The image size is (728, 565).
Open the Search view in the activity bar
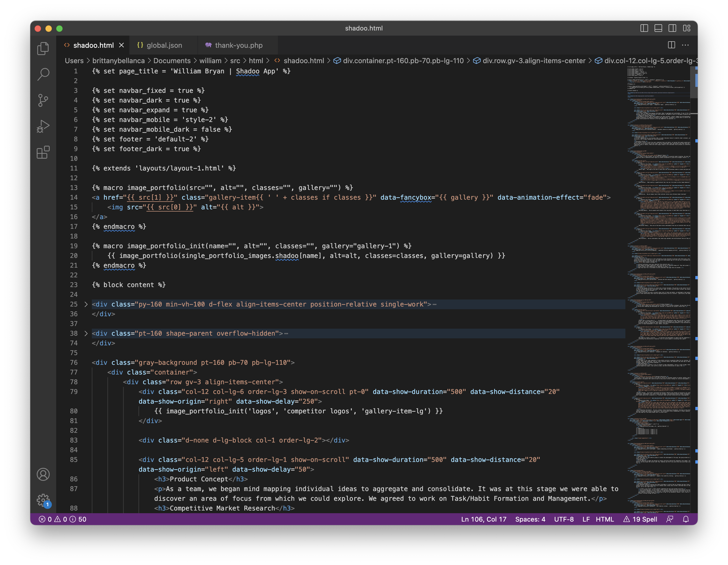(x=43, y=74)
